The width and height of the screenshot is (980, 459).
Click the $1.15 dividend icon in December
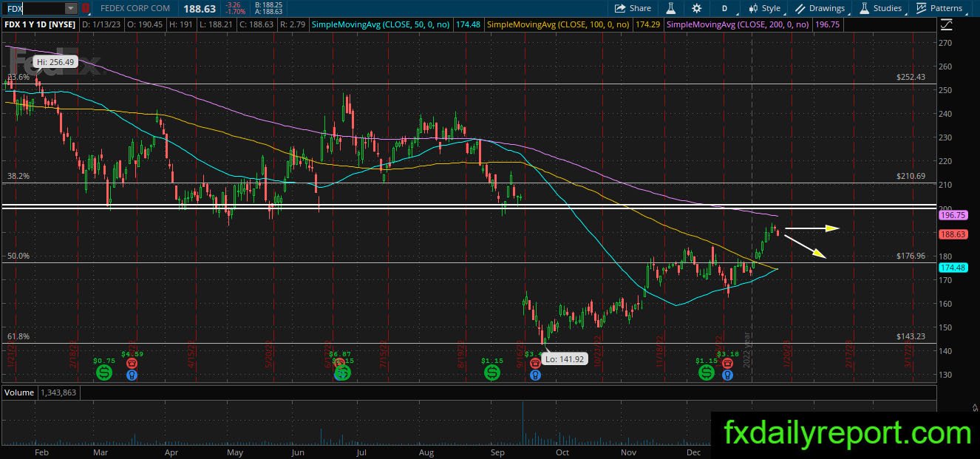coord(707,373)
